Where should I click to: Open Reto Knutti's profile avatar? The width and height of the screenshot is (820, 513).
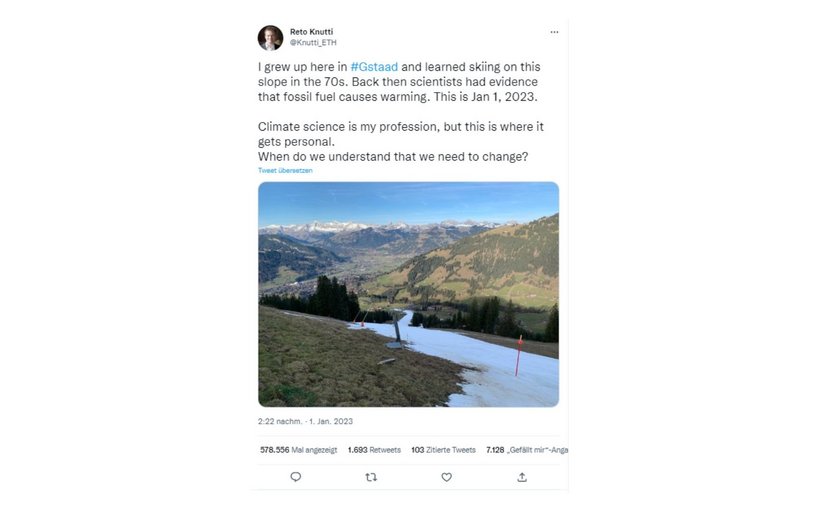pyautogui.click(x=270, y=38)
